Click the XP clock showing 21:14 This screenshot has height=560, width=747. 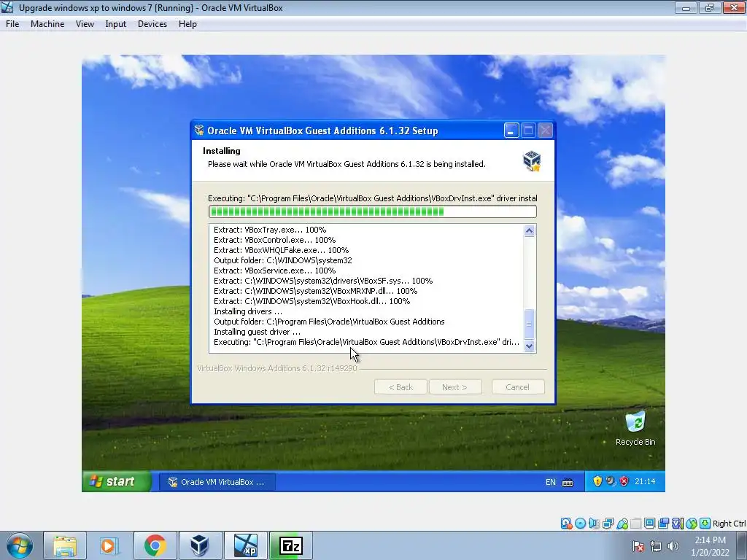[645, 481]
